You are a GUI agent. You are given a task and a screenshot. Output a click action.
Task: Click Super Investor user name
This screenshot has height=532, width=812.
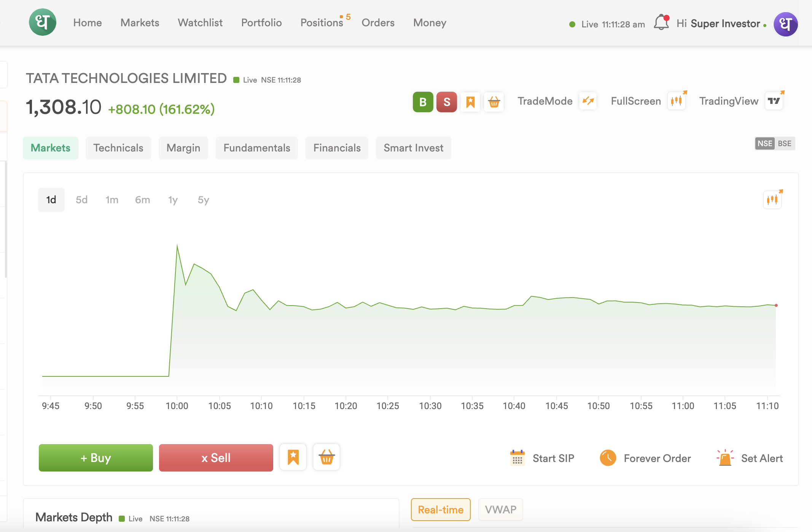tap(725, 24)
